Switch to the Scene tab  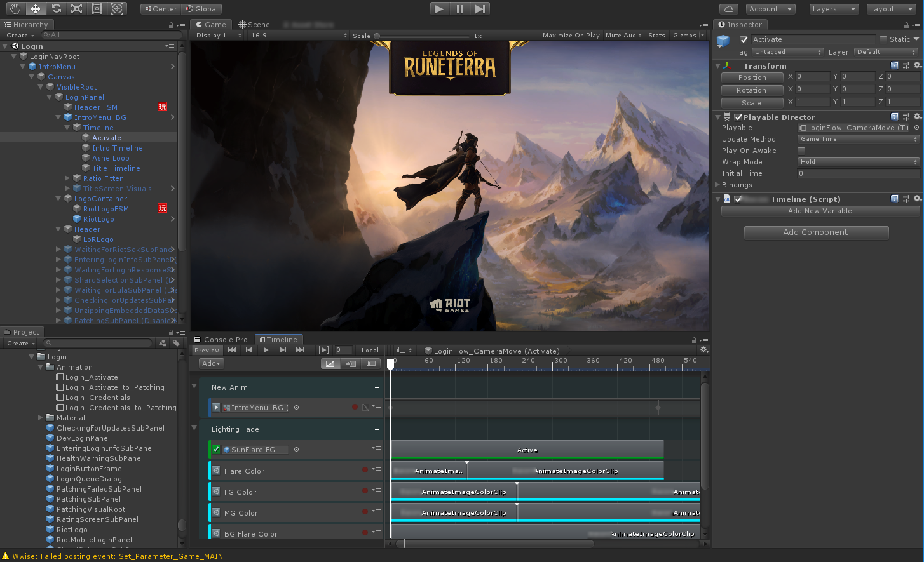coord(254,25)
